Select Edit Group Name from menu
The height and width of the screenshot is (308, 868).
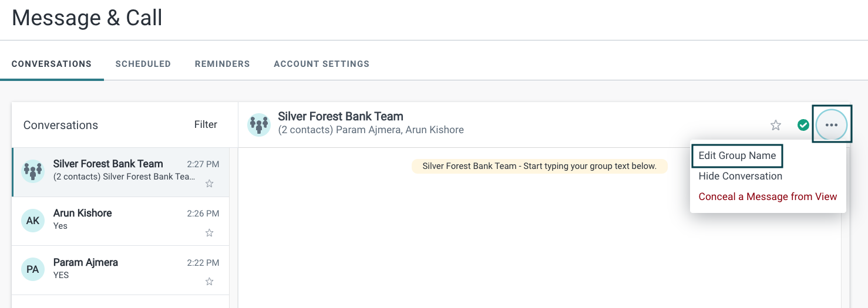tap(737, 155)
